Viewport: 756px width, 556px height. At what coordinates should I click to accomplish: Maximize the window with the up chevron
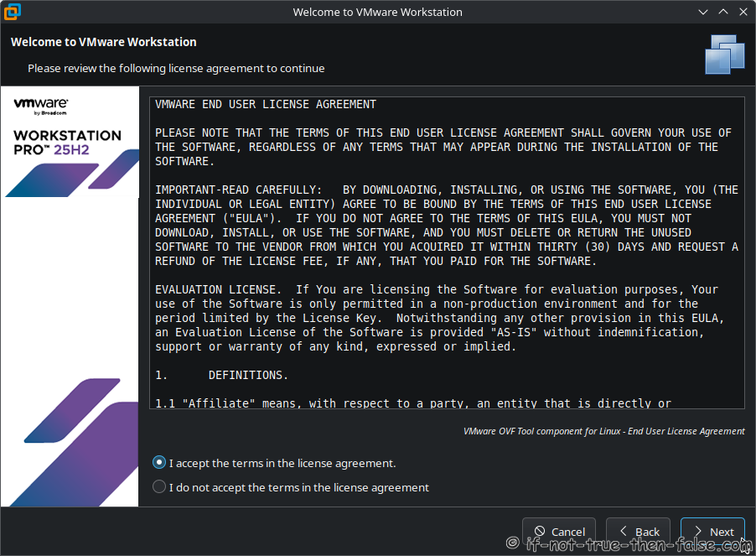(723, 12)
